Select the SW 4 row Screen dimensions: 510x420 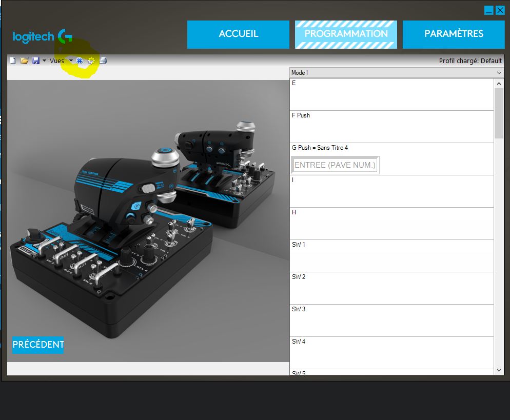pos(391,353)
